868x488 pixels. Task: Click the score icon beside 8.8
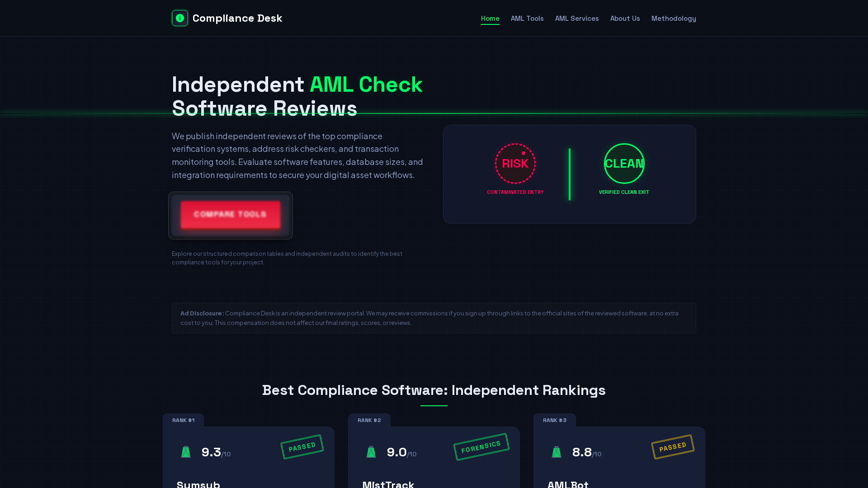pos(557,452)
